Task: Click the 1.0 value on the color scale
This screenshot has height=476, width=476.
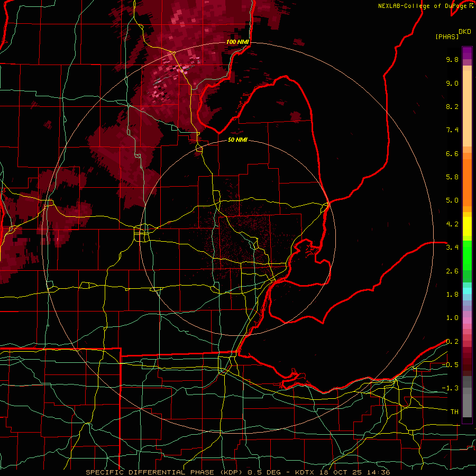Action: (x=452, y=318)
